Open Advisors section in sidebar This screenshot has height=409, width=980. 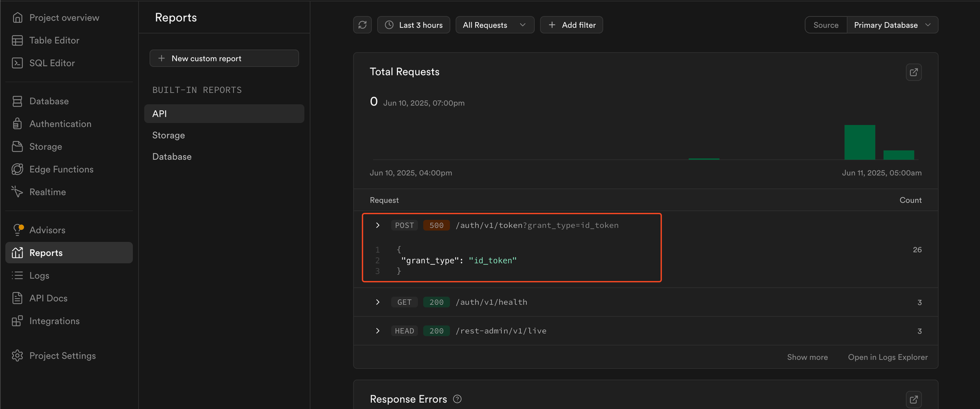[x=47, y=230]
